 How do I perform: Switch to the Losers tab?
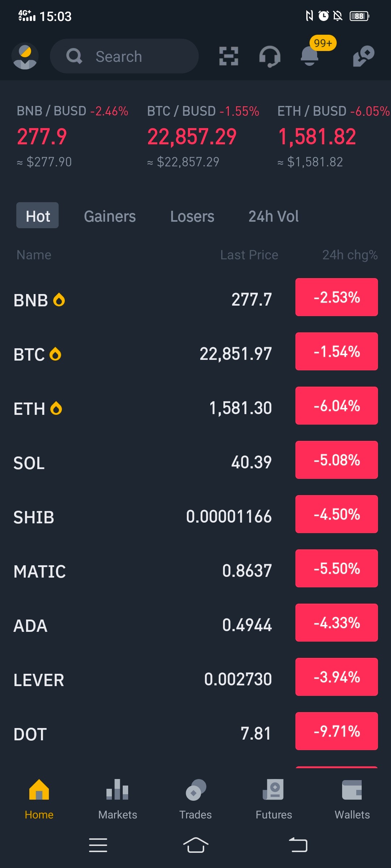pyautogui.click(x=192, y=216)
